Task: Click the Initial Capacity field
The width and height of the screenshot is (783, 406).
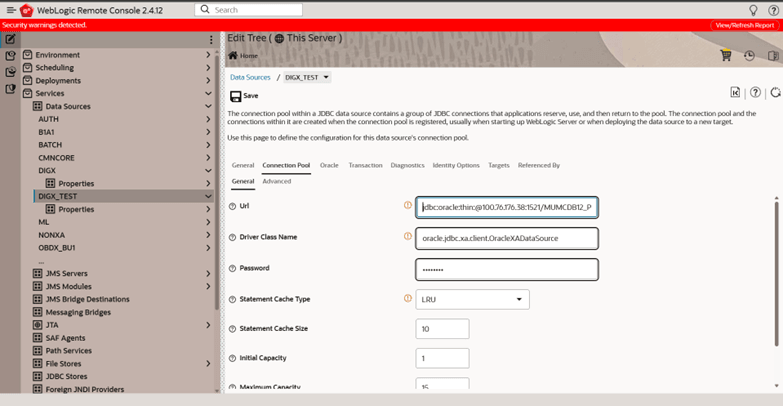Action: coord(442,359)
